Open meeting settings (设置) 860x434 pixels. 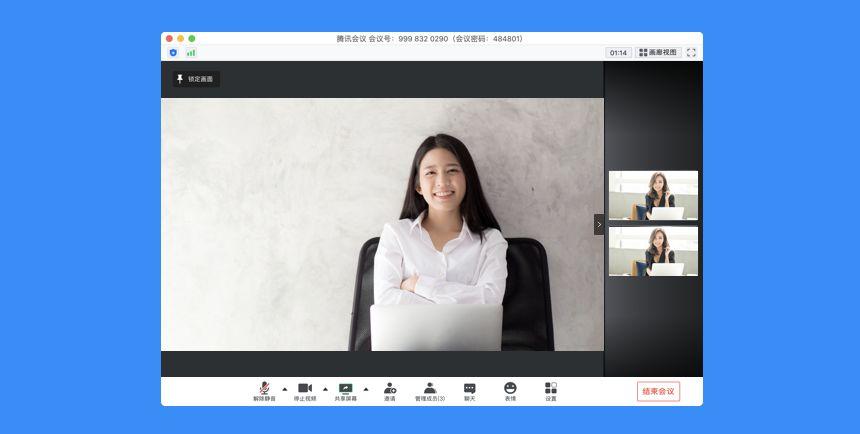(551, 392)
